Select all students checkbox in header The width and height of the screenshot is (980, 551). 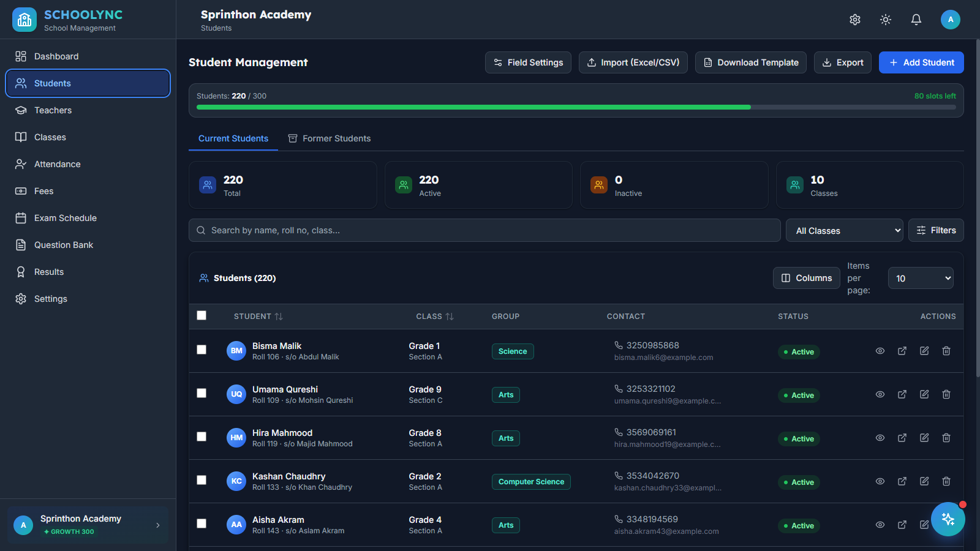pos(202,315)
